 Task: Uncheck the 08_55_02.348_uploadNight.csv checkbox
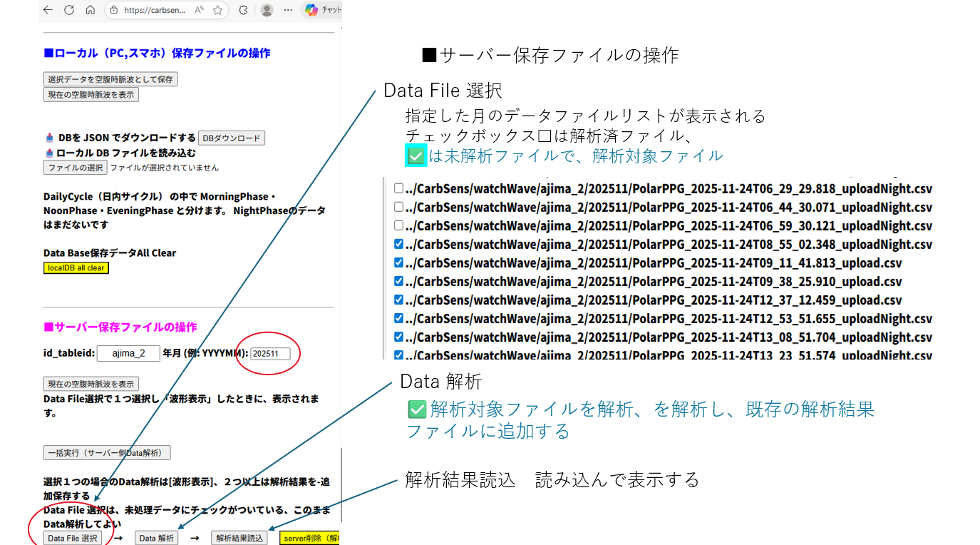398,244
